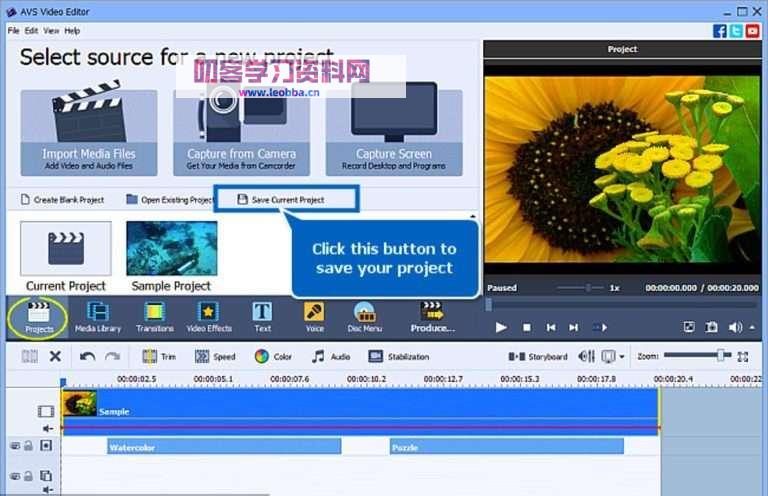Select the Text tool button
768x496 pixels.
click(263, 317)
